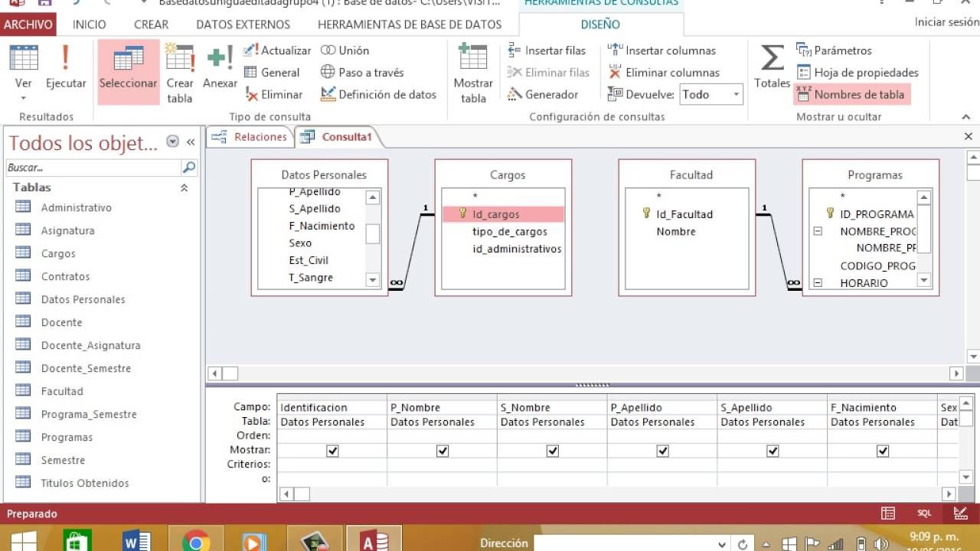Open the Parámetros dialog
This screenshot has width=980, height=551.
click(x=841, y=51)
